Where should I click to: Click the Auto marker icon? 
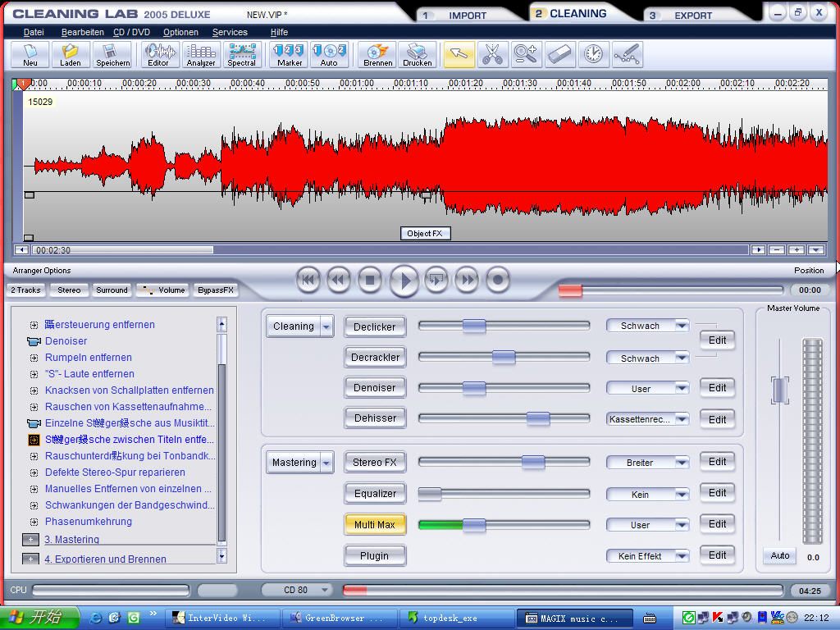click(x=330, y=55)
